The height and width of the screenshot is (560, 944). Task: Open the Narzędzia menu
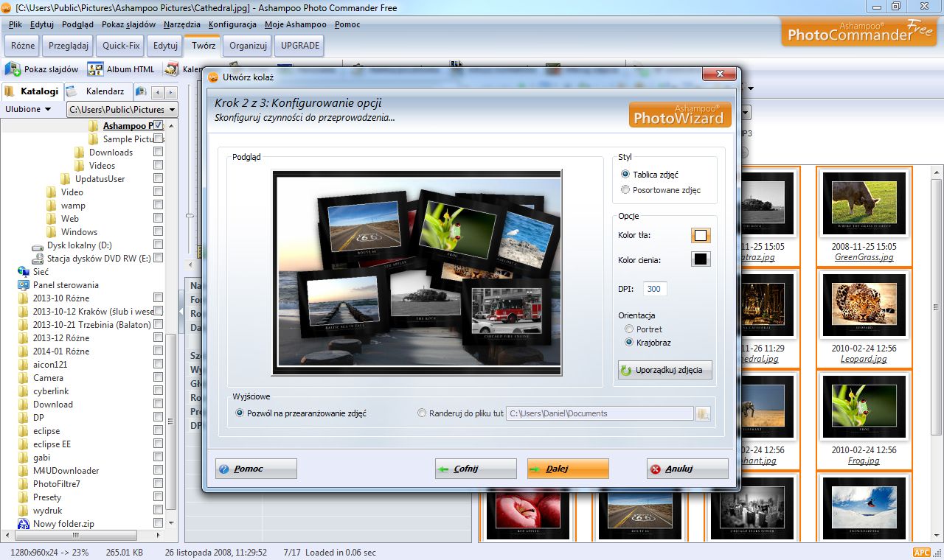182,24
